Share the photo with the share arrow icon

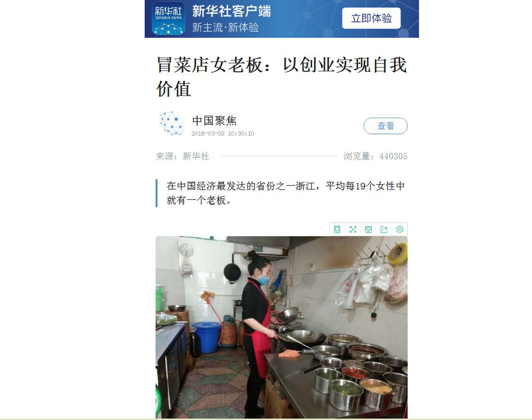point(384,229)
